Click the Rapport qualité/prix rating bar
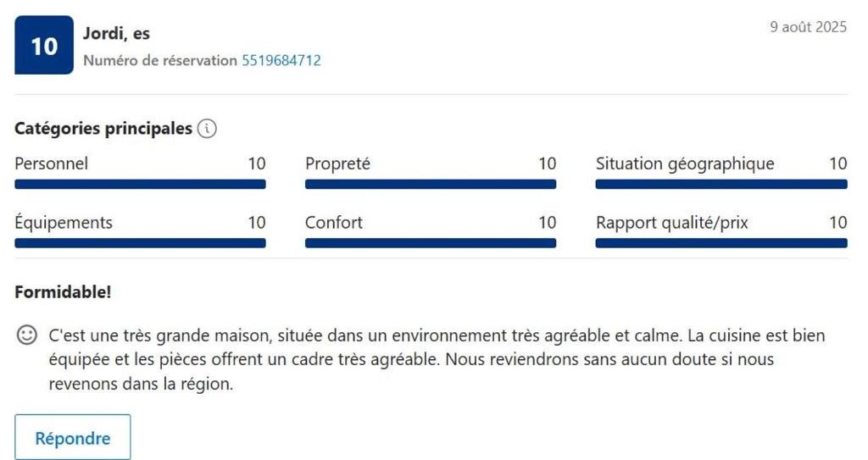The height and width of the screenshot is (460, 868). click(721, 243)
